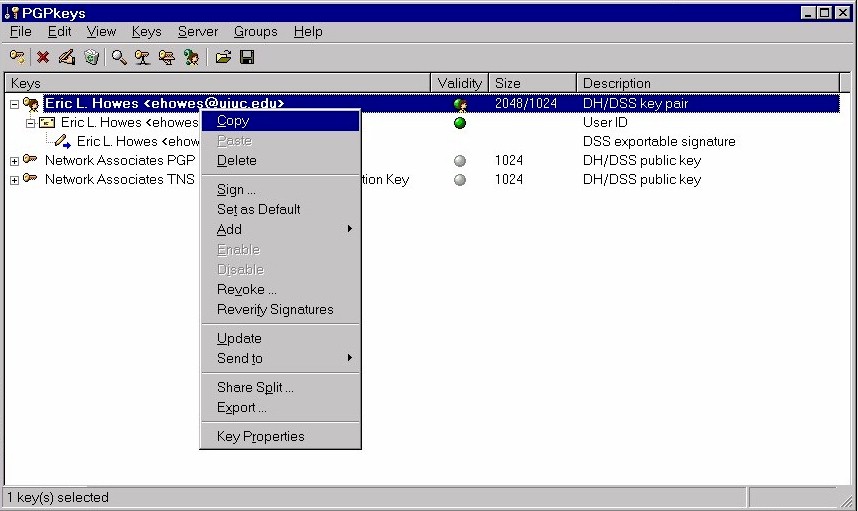This screenshot has width=858, height=511.
Task: Open the View menu
Action: pyautogui.click(x=101, y=32)
